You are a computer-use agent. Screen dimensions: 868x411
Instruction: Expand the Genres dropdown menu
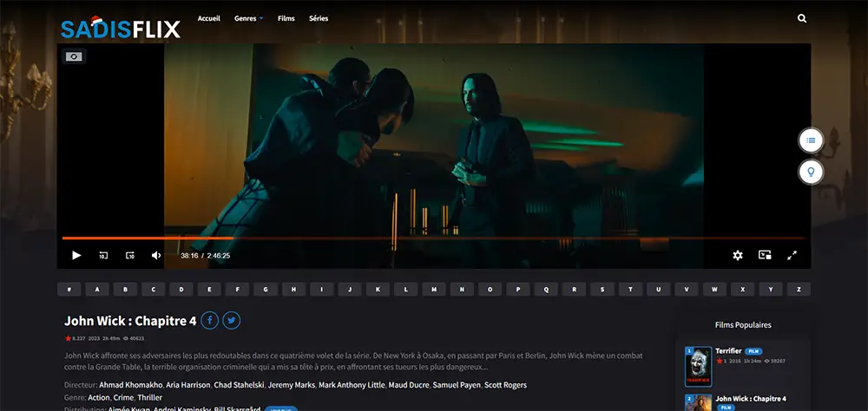[248, 18]
